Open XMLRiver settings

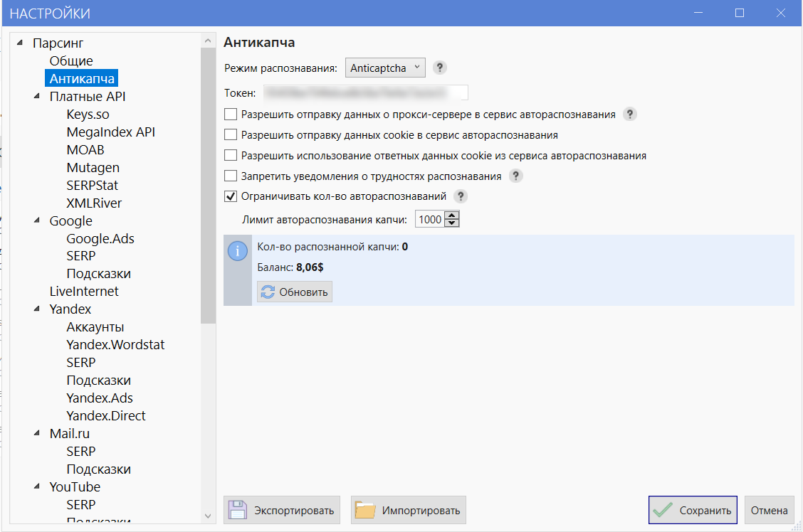coord(94,203)
